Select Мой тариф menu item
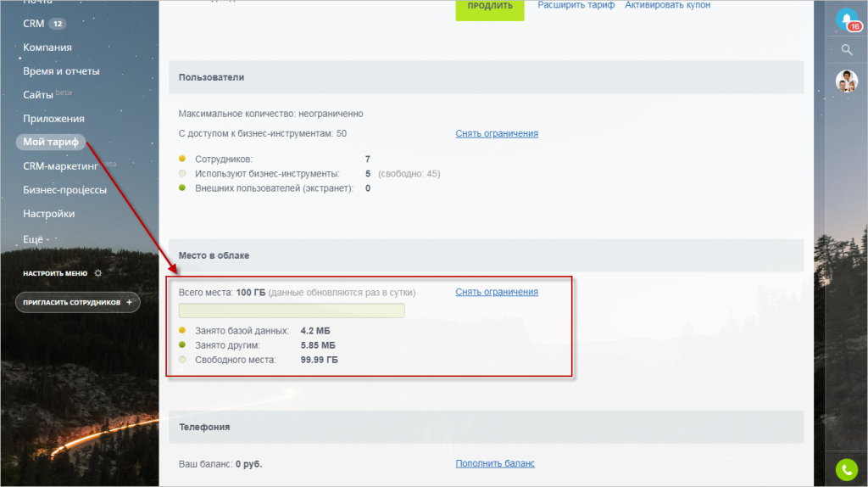This screenshot has height=487, width=868. tap(50, 142)
